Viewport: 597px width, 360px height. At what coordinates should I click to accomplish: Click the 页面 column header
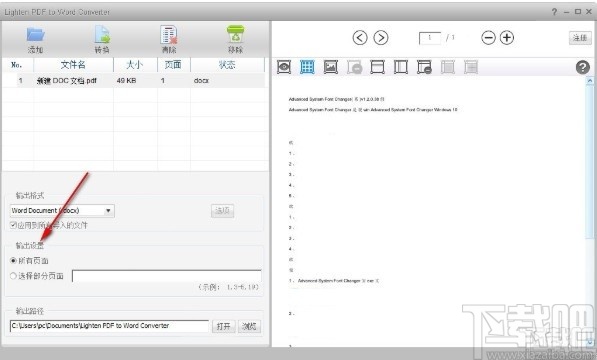[173, 65]
